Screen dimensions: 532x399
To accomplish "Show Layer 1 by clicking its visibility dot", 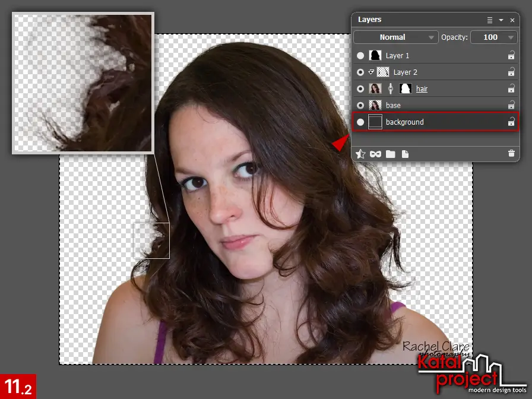I will tap(360, 55).
